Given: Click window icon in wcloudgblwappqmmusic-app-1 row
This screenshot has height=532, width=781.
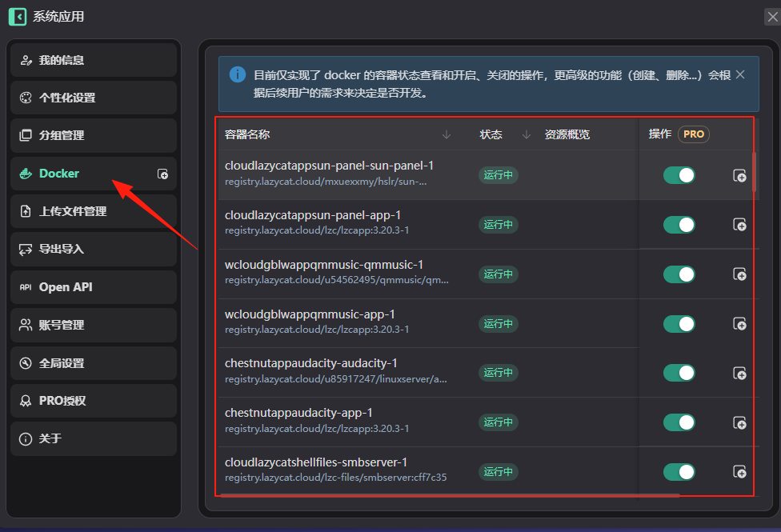Looking at the screenshot, I should (739, 324).
